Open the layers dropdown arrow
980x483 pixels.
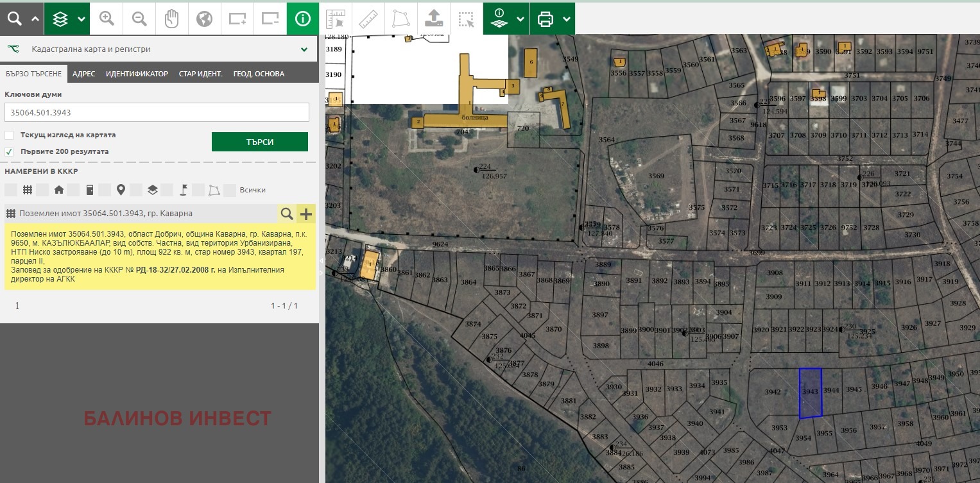[82, 19]
